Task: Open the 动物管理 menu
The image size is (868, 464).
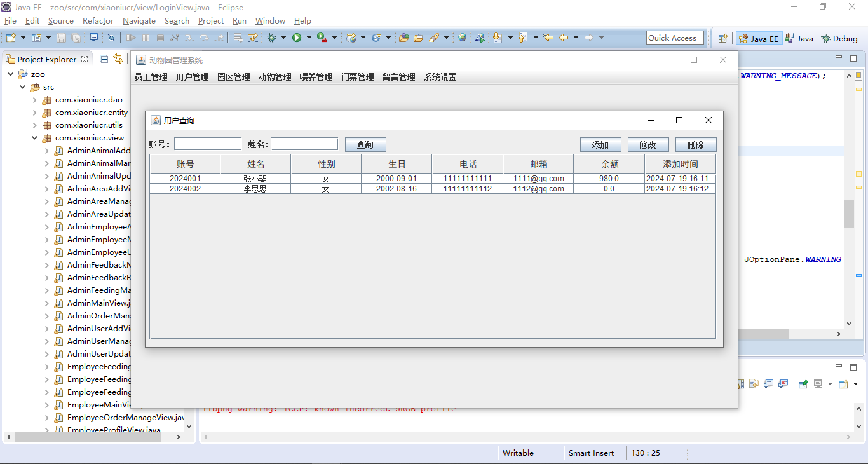Action: (275, 78)
